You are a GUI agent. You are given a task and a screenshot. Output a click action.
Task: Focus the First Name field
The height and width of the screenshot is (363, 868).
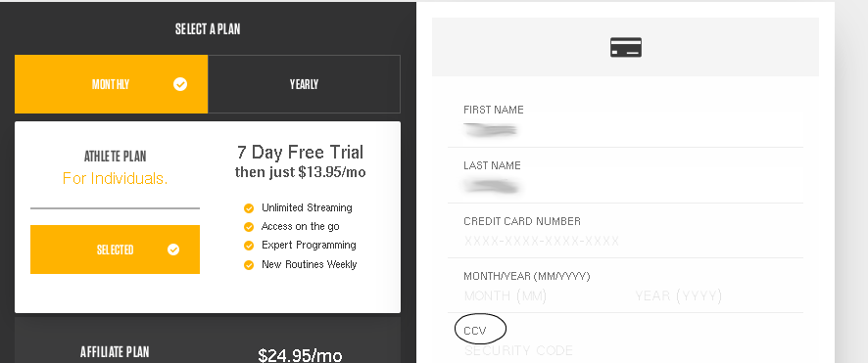[x=626, y=130]
